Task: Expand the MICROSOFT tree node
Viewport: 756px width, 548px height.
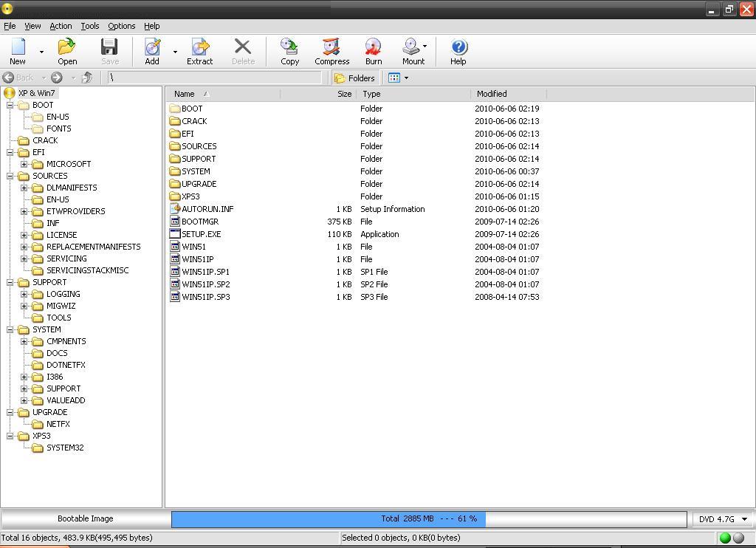Action: click(24, 164)
